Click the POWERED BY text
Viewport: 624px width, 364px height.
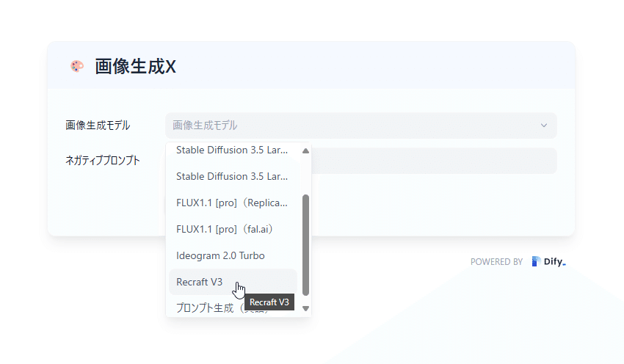[496, 262]
